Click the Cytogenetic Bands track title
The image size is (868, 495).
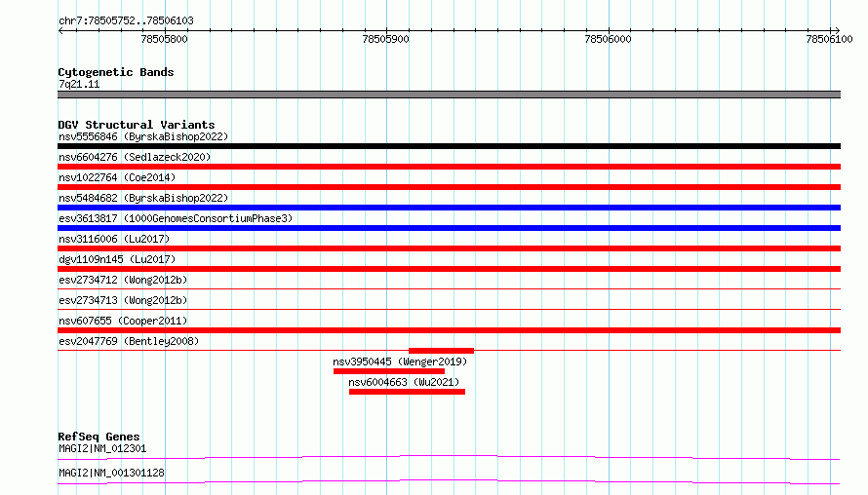(x=116, y=72)
